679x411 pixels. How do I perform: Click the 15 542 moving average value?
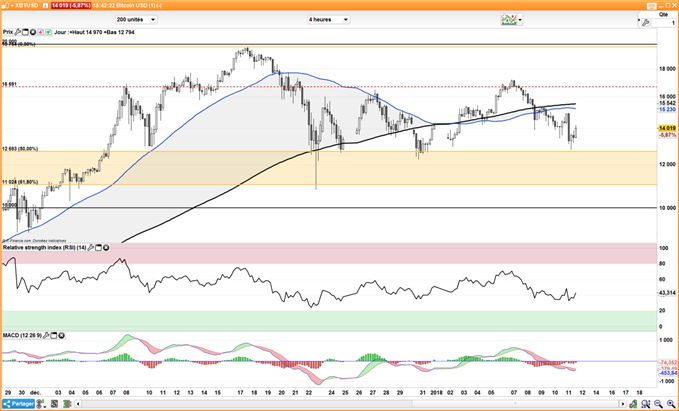pyautogui.click(x=667, y=103)
